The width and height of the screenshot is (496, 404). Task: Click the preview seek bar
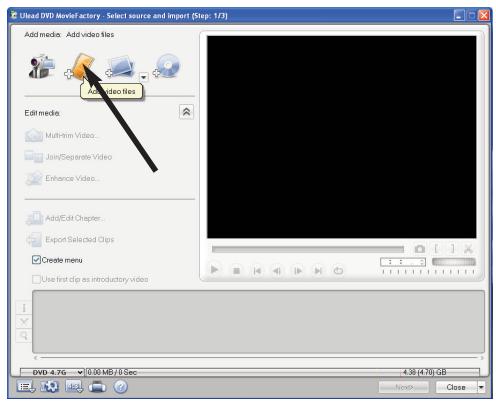(308, 249)
